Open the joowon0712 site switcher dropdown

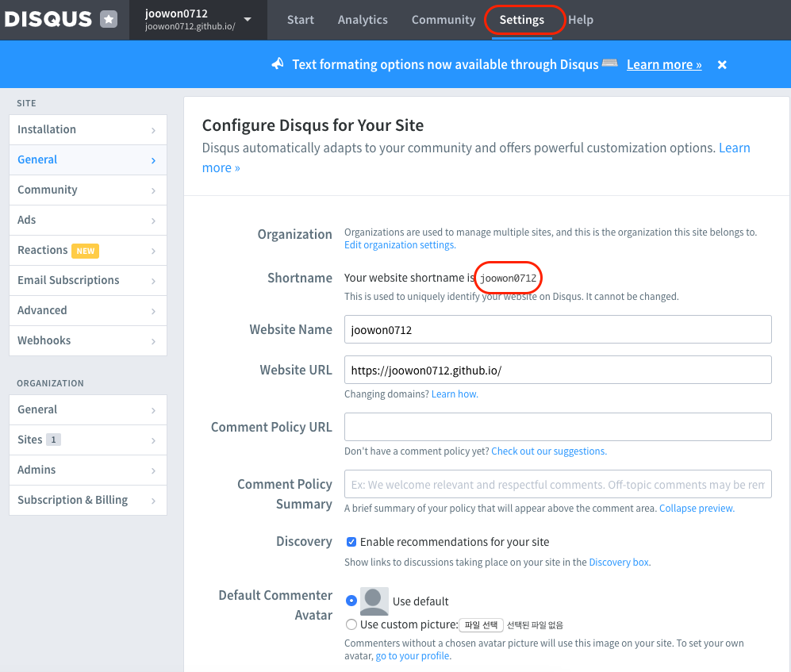pos(198,20)
